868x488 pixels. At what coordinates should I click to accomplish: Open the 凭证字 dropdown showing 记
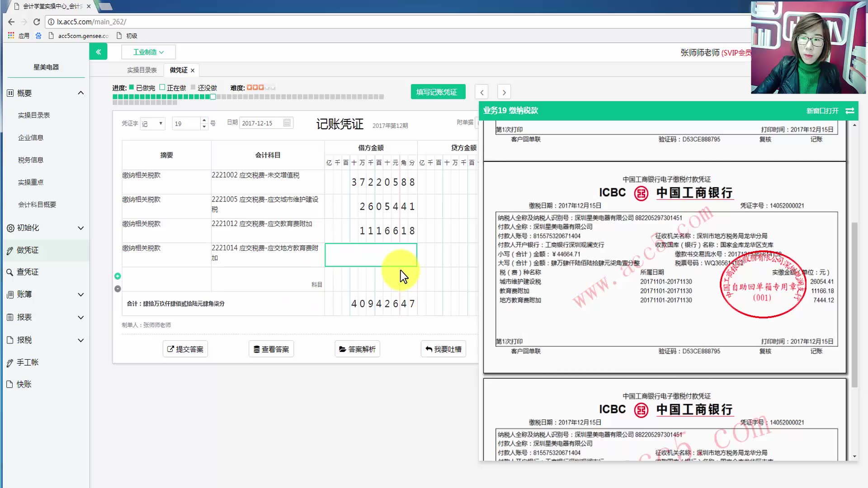152,123
